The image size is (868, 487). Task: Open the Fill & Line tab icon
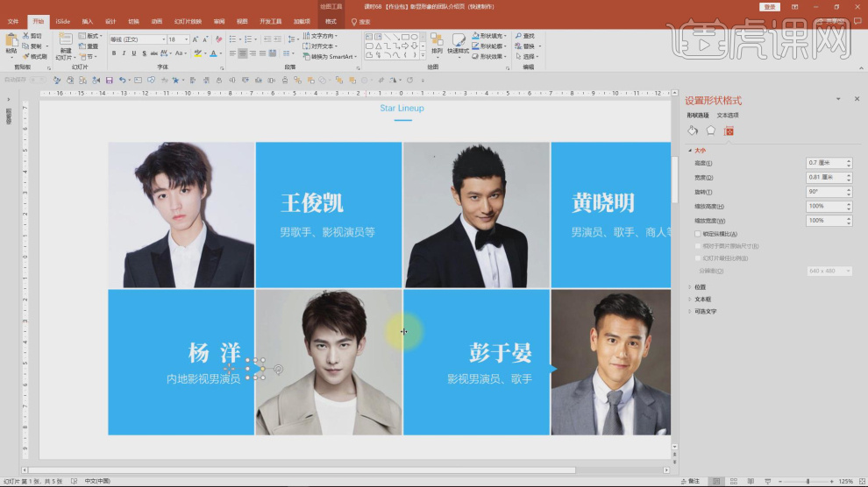click(x=693, y=131)
